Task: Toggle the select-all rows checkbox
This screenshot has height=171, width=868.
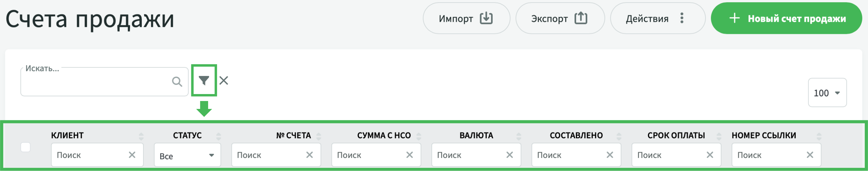Action: [x=26, y=147]
